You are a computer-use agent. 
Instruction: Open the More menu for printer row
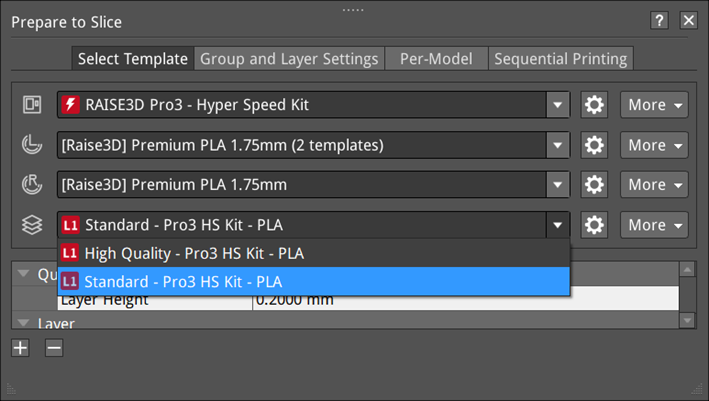pos(654,105)
